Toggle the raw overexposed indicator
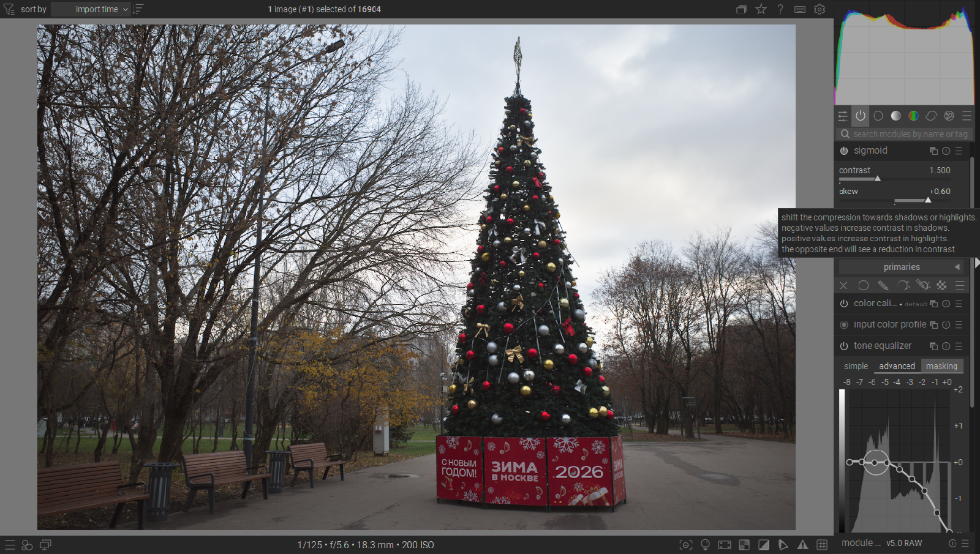Screen dimensions: 980x554 744,545
